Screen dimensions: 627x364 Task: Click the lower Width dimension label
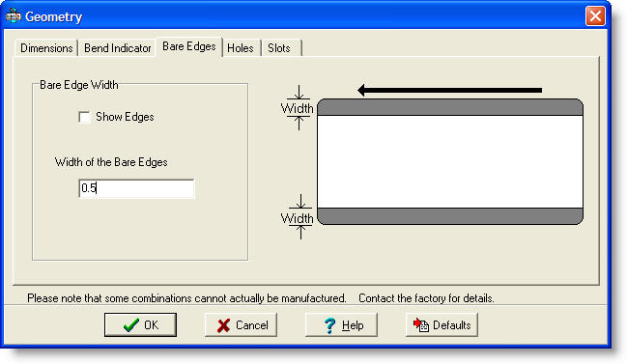[x=298, y=218]
